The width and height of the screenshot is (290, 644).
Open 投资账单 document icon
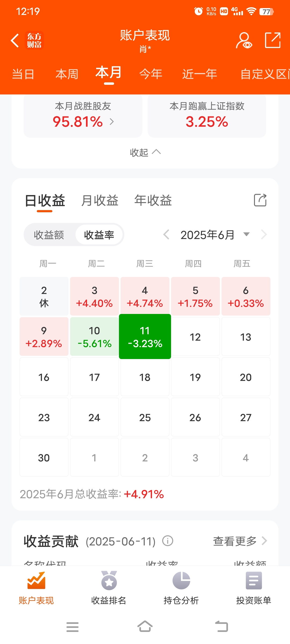pos(254,581)
